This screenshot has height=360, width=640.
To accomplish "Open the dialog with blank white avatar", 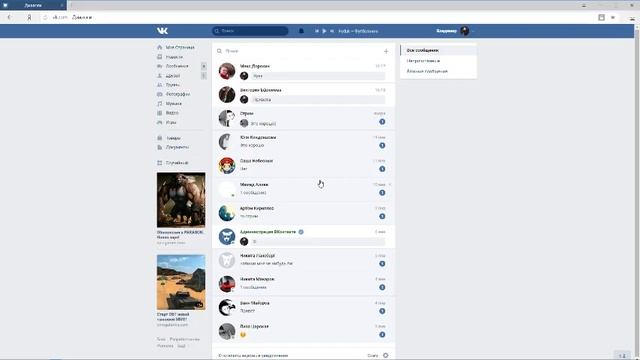I will click(303, 189).
